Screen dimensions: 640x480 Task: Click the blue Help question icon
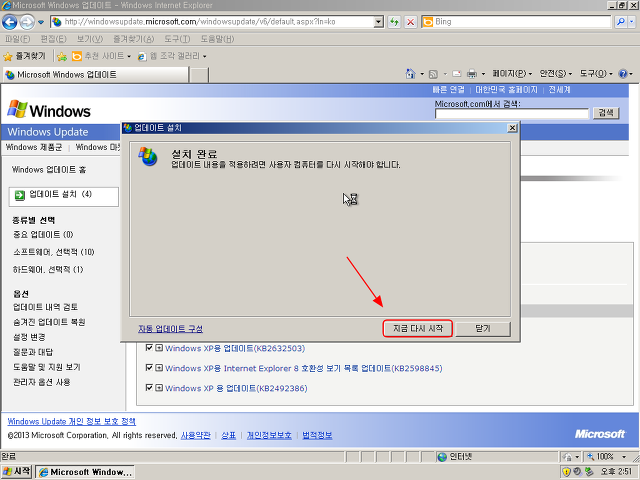pos(623,74)
